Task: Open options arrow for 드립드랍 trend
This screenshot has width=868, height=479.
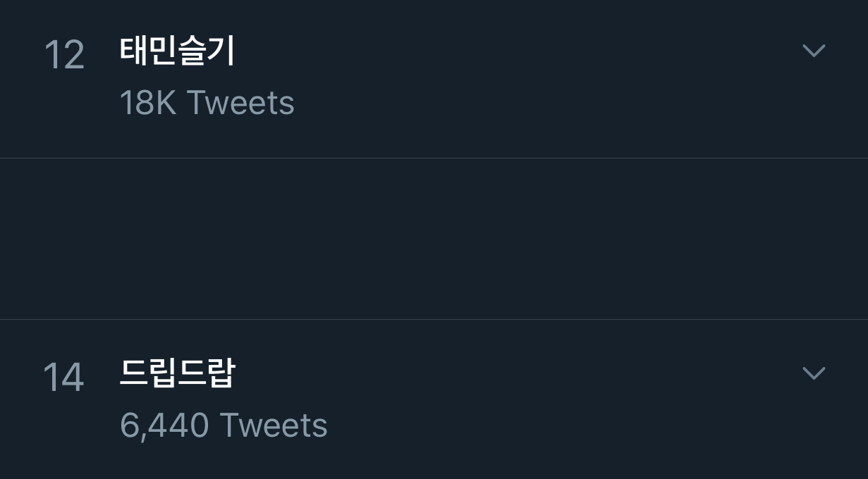Action: click(x=814, y=373)
